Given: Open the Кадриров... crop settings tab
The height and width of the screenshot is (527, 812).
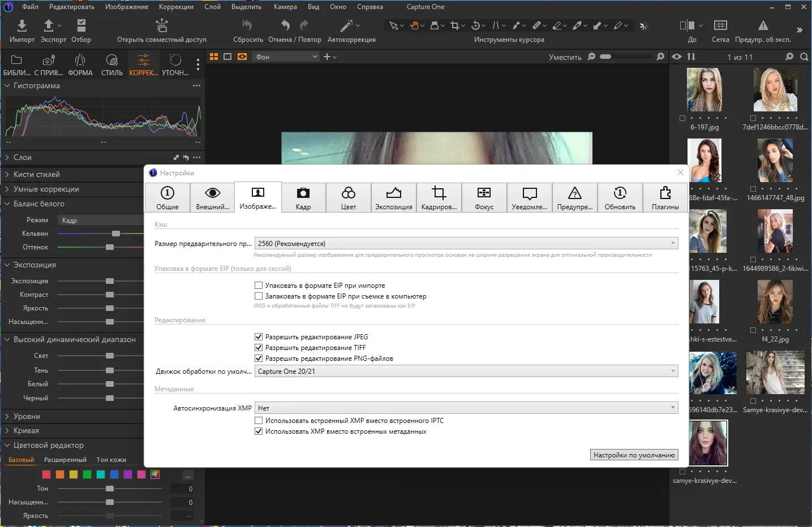Looking at the screenshot, I should [x=439, y=197].
